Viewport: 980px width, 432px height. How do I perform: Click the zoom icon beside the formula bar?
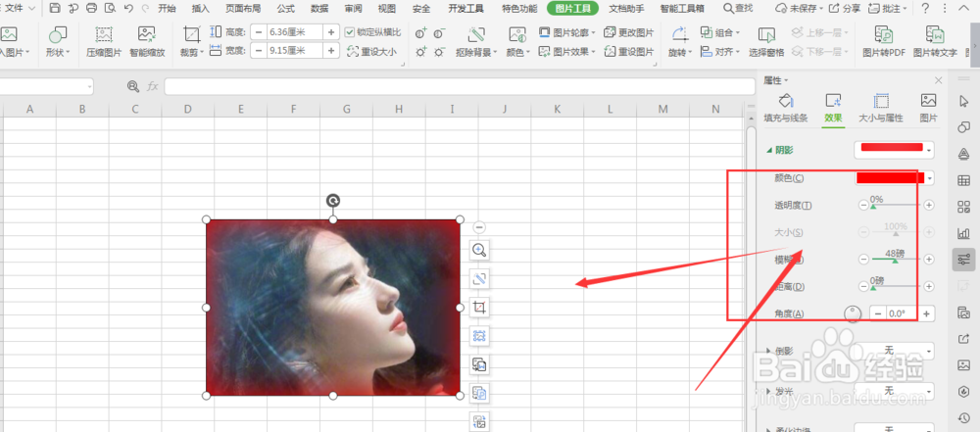point(132,86)
